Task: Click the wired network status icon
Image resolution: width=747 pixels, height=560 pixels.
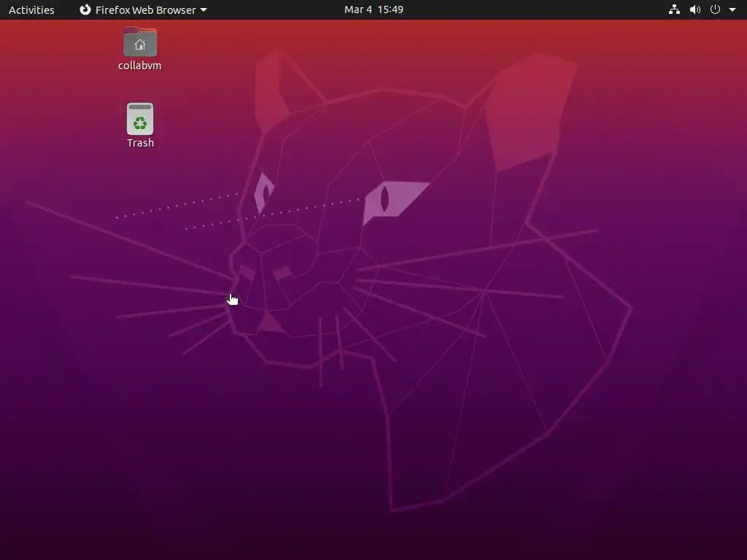Action: click(x=674, y=9)
